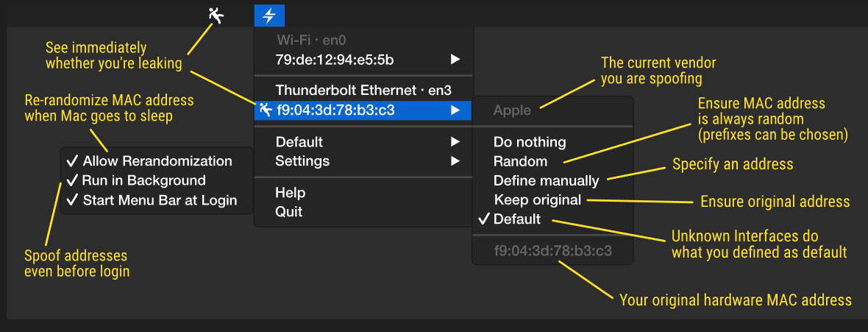Expand the Settings submenu arrow
The image size is (868, 332).
click(455, 161)
